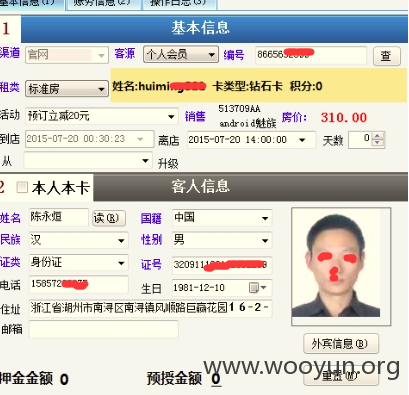This screenshot has width=409, height=395.
Task: Click the 卡类型:钻石卡 text
Action: (x=248, y=86)
